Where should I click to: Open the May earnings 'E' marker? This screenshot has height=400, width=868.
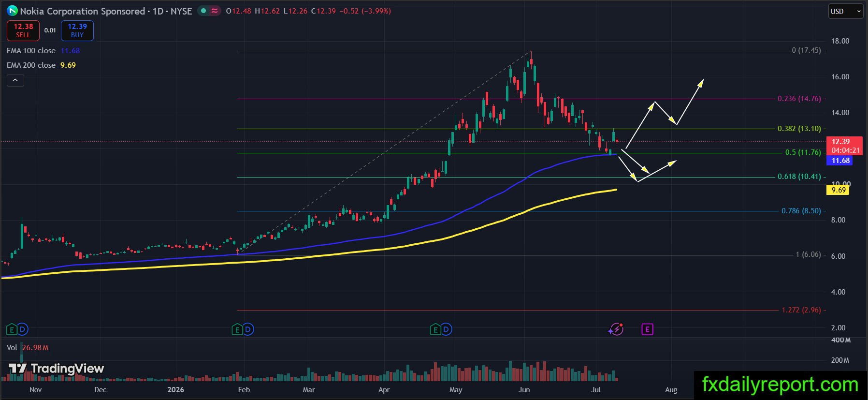click(x=435, y=330)
